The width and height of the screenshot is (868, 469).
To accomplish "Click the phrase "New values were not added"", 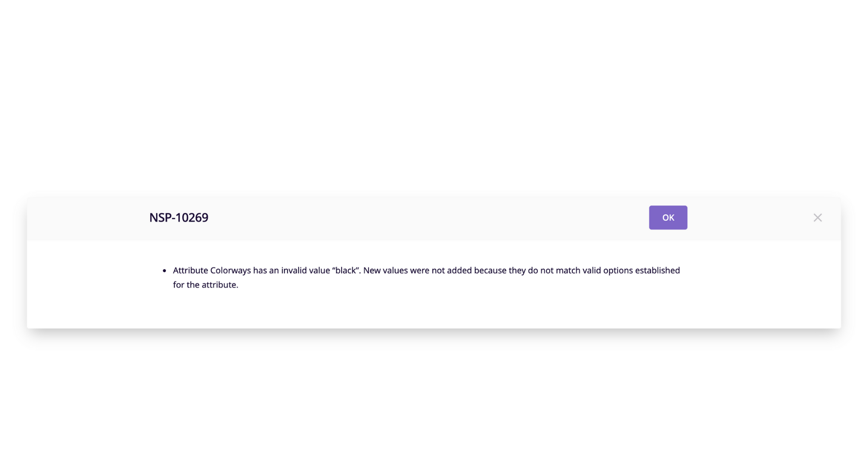I will coord(418,271).
